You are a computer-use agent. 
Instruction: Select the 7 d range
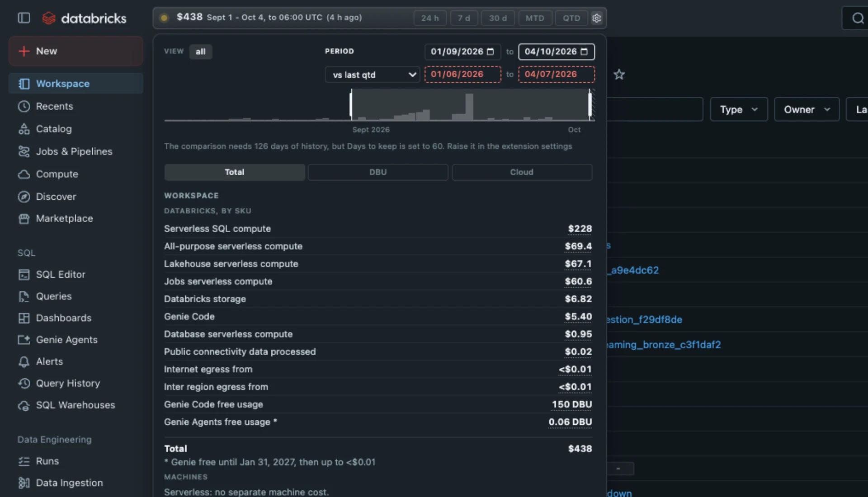pos(464,18)
